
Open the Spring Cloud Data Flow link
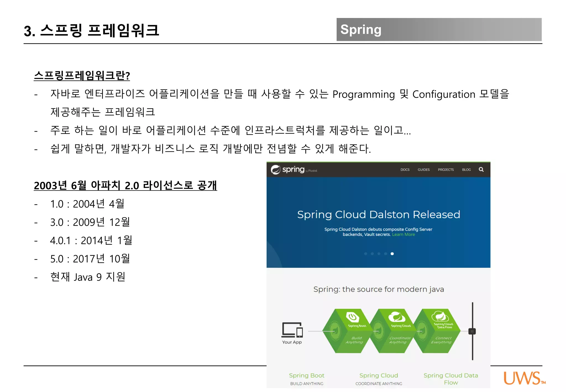451,379
